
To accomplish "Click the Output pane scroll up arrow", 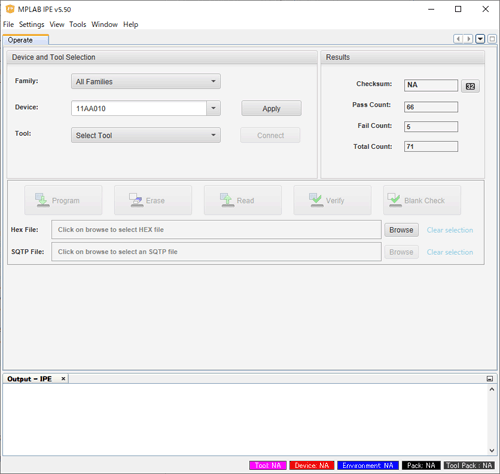I will pyautogui.click(x=492, y=389).
